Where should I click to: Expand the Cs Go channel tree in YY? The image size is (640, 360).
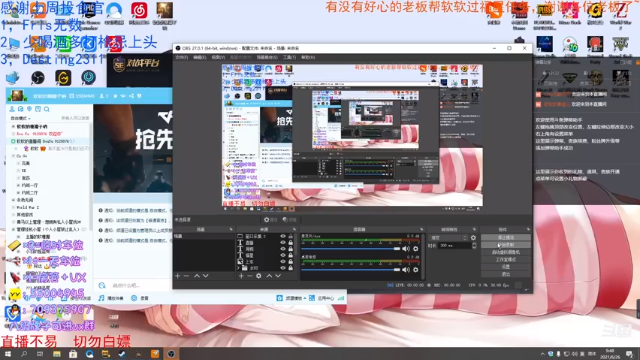(13, 156)
